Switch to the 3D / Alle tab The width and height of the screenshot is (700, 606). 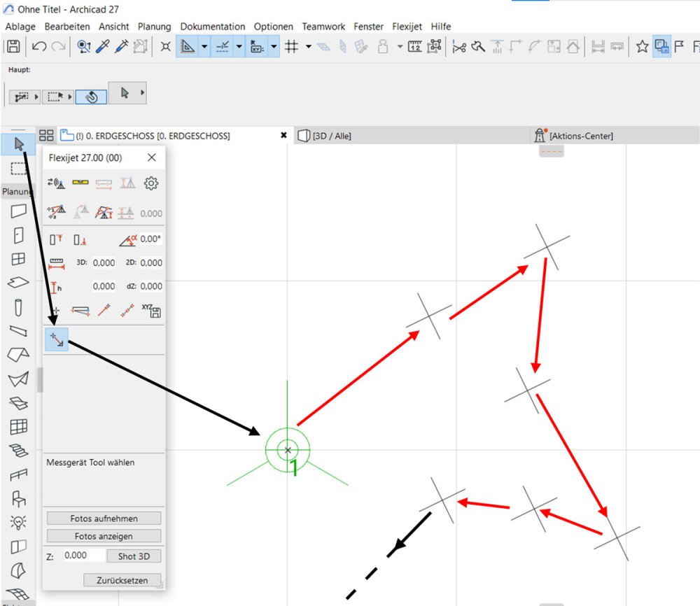click(x=331, y=136)
